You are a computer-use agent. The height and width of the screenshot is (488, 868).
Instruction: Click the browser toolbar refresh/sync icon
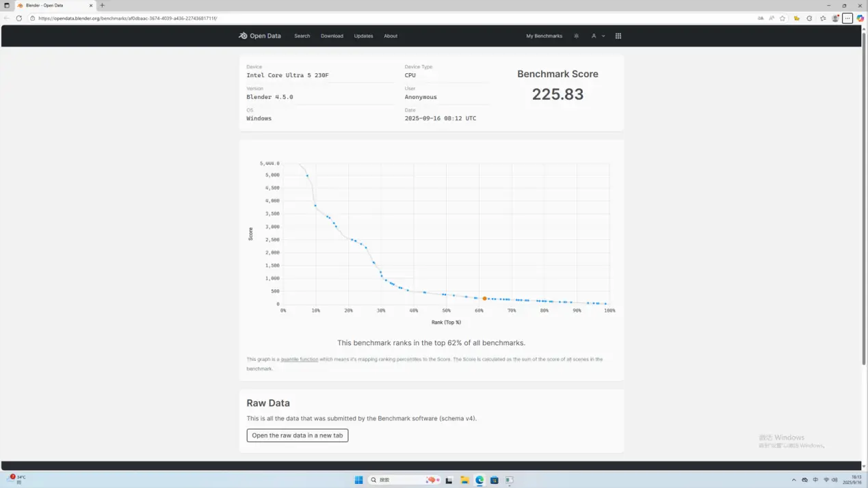809,18
